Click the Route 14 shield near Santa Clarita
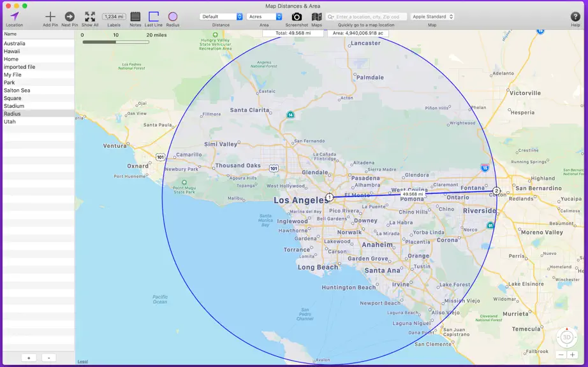Screen dimensions: 588x367 tap(290, 115)
